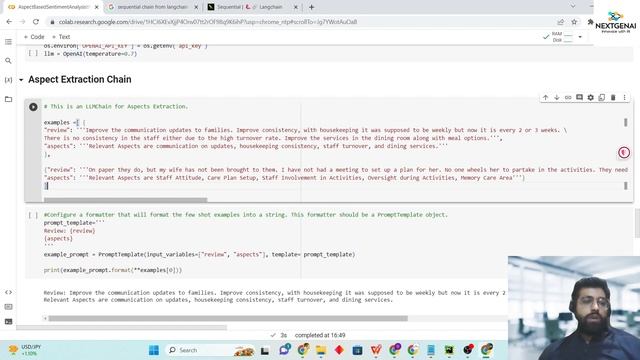Viewport: 640px width, 360px height.
Task: Click the print(example_prompt.format line
Action: click(x=113, y=270)
